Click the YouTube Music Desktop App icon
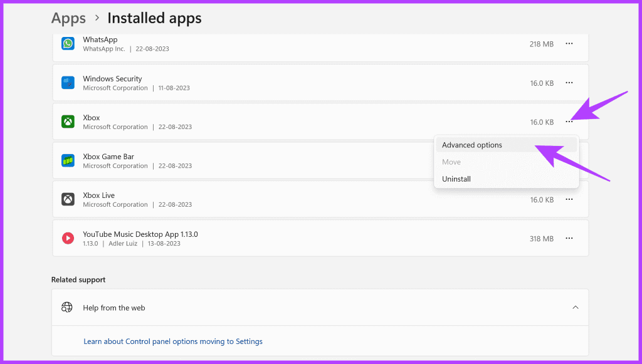This screenshot has height=364, width=642. [x=68, y=238]
